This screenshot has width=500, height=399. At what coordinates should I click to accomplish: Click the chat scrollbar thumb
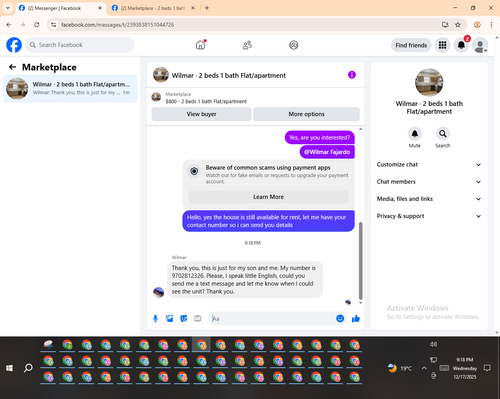(x=360, y=261)
